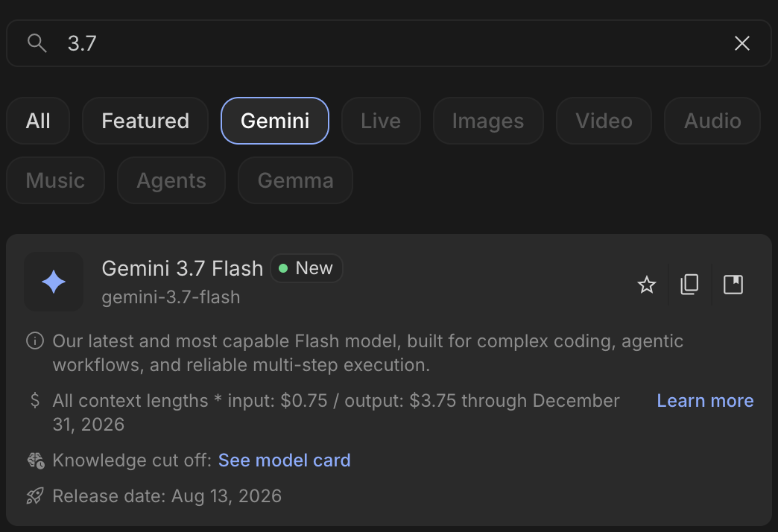Open See model card link
The image size is (778, 532).
[x=285, y=460]
